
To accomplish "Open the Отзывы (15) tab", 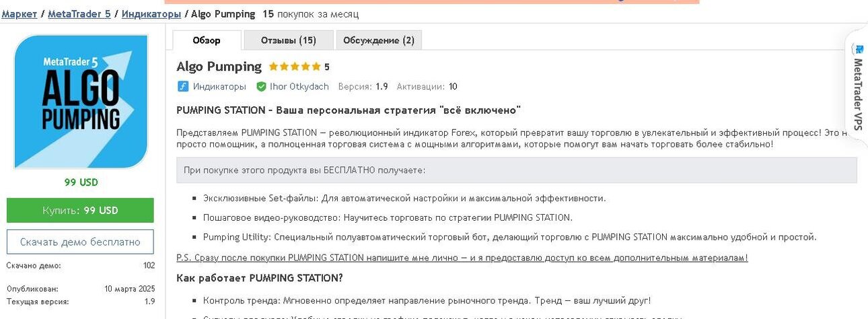I will (x=289, y=40).
